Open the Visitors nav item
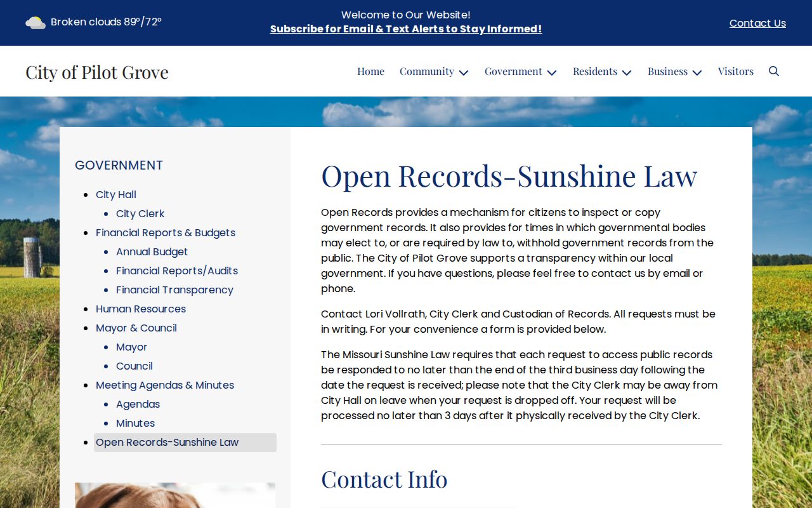The width and height of the screenshot is (812, 508). 736,71
